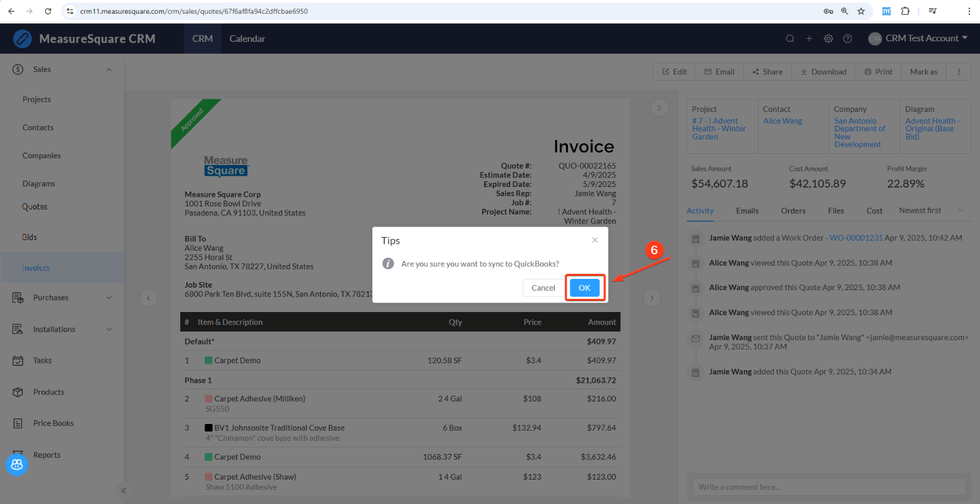
Task: Switch to the Orders tab
Action: click(x=793, y=211)
